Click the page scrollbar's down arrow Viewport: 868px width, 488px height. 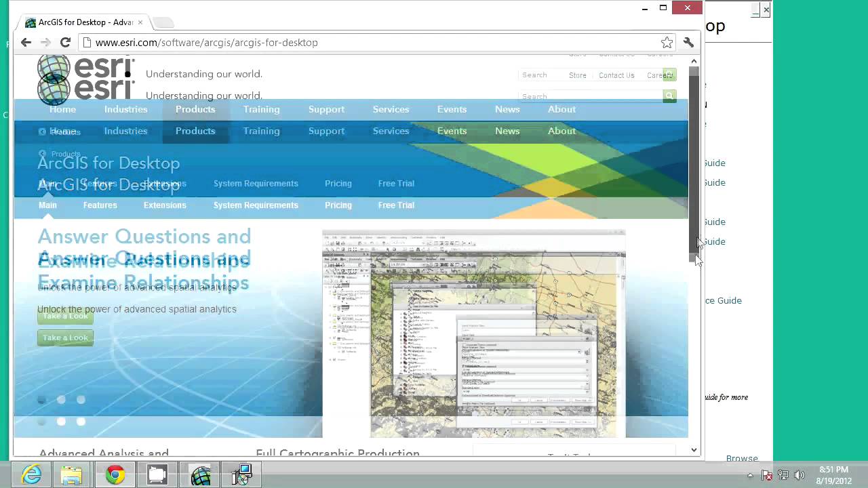(694, 450)
